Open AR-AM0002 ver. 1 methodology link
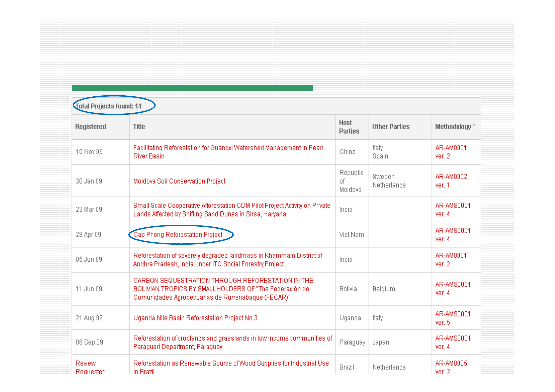The width and height of the screenshot is (555, 392). [x=451, y=181]
